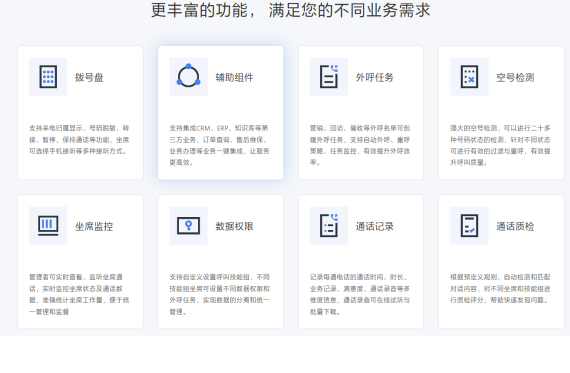Select the 外呼任务 card title
Image resolution: width=570 pixels, height=373 pixels.
coord(374,77)
